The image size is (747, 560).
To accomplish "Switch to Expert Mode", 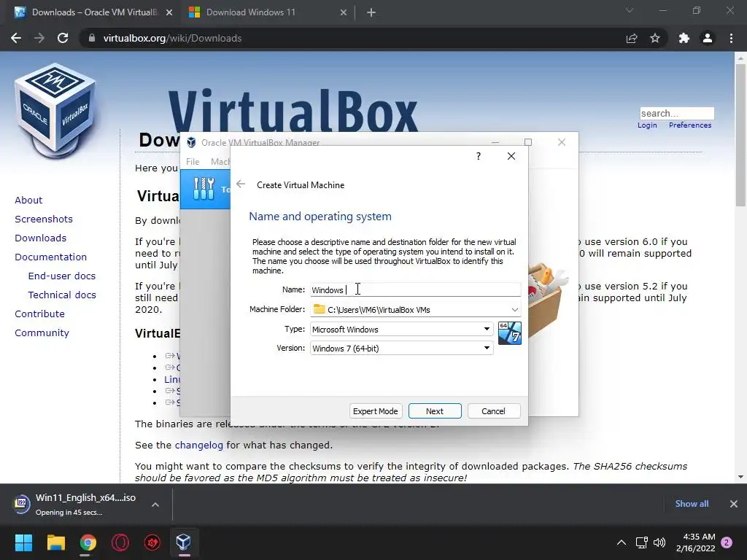I will (376, 411).
